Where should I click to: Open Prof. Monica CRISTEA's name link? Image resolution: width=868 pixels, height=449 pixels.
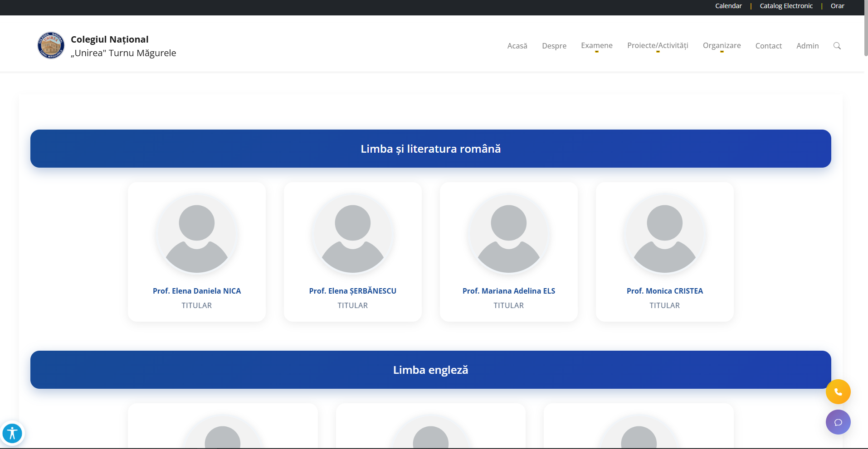coord(665,291)
